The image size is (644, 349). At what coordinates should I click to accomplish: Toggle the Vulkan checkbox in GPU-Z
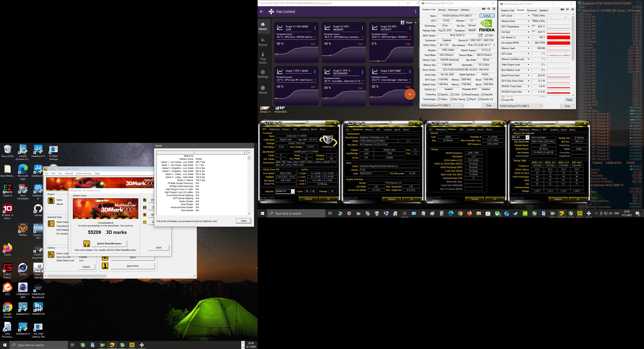[439, 99]
